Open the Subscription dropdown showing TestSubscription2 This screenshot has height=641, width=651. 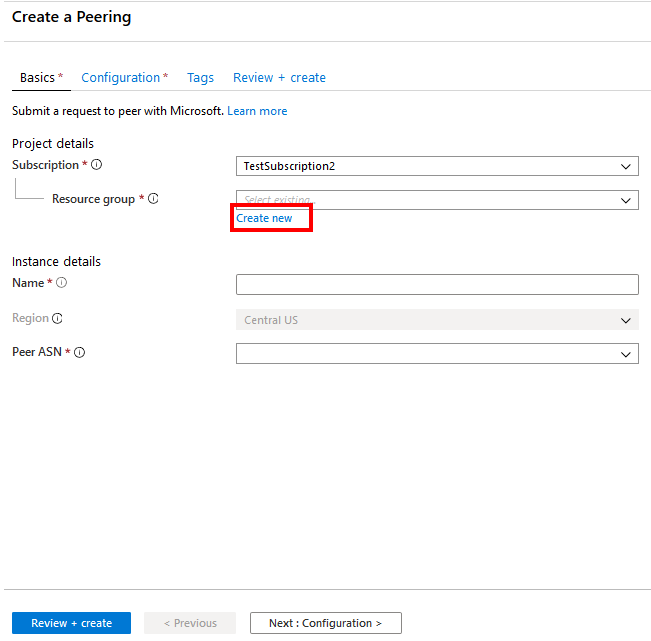point(437,166)
